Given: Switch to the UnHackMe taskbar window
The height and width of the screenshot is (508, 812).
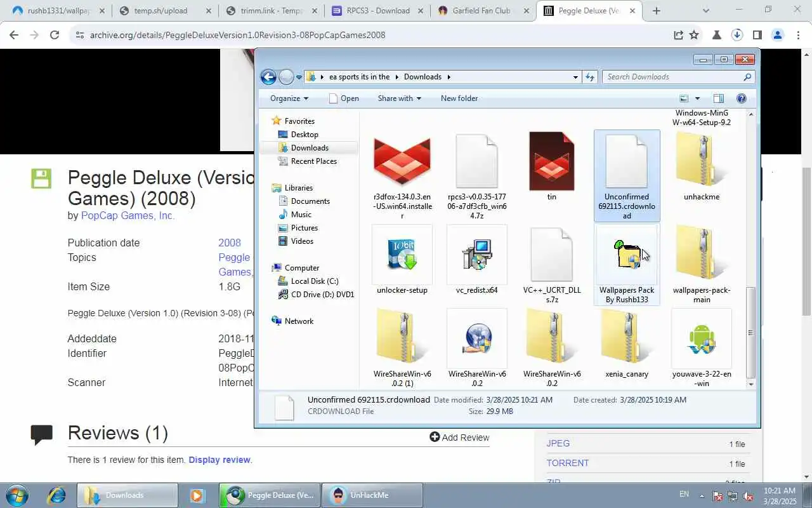Looking at the screenshot, I should click(x=372, y=495).
